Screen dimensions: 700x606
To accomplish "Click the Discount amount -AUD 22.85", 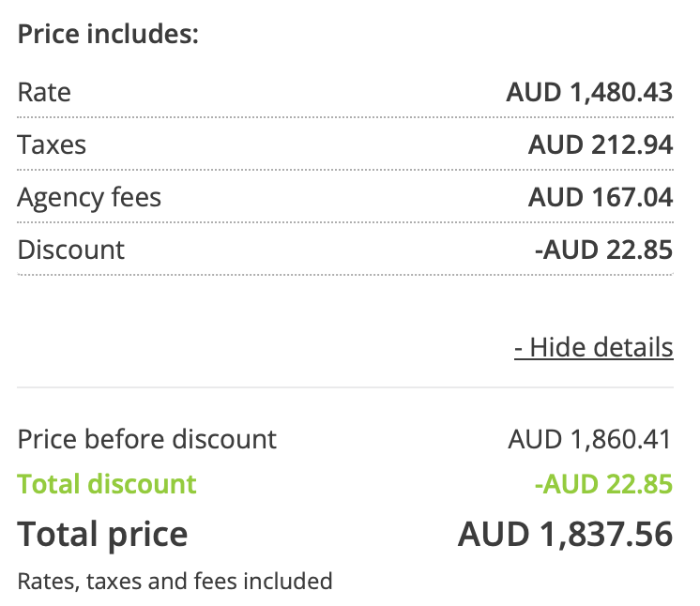I will 603,250.
